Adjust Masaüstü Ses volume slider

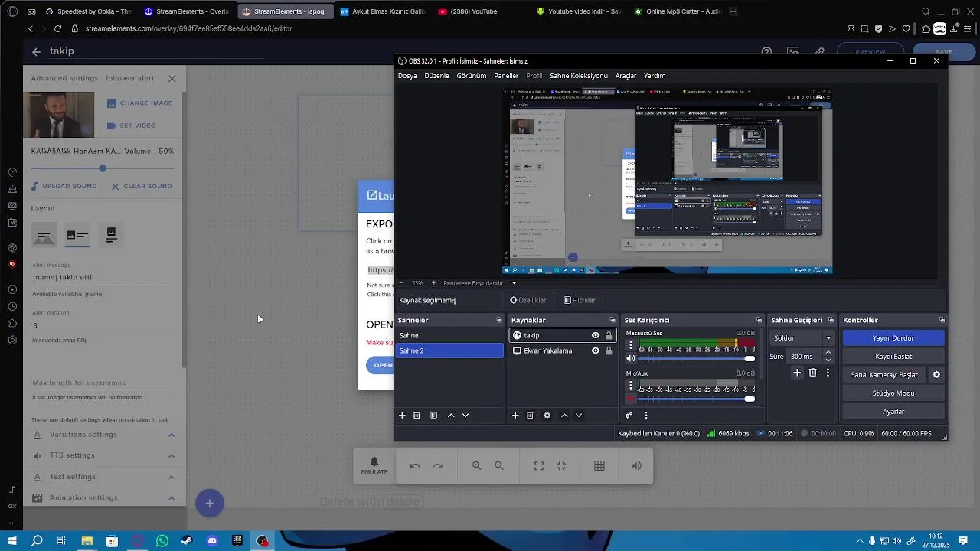point(696,358)
